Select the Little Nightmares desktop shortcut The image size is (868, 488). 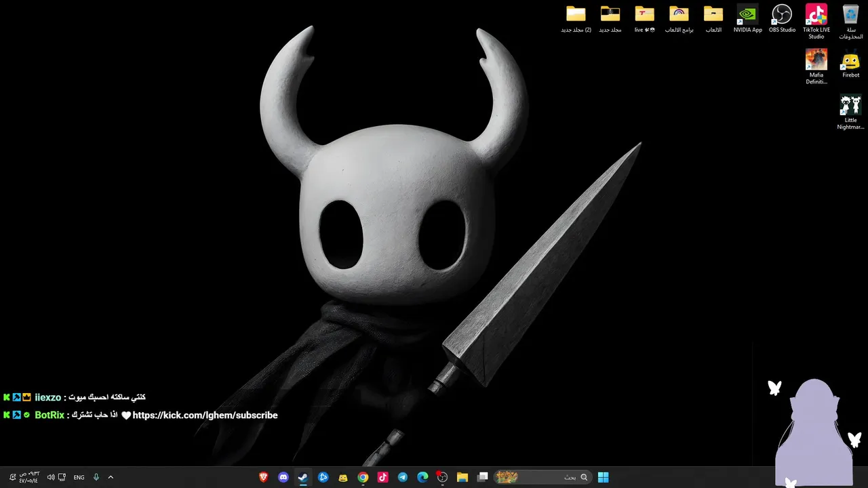851,113
